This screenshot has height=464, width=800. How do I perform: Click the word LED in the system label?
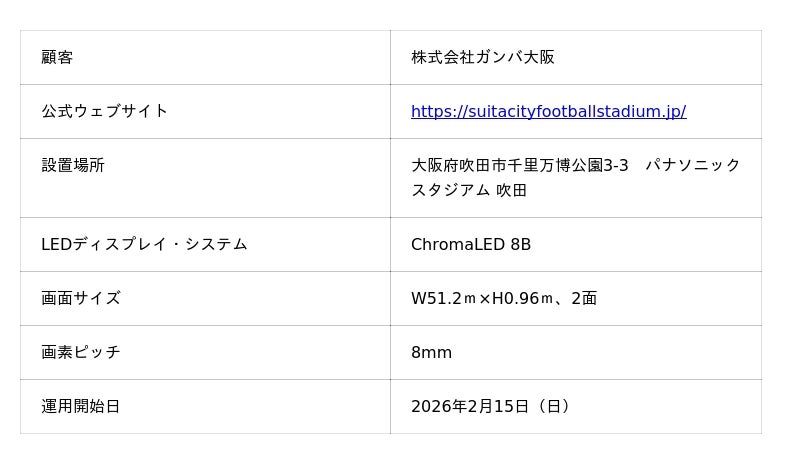click(57, 244)
